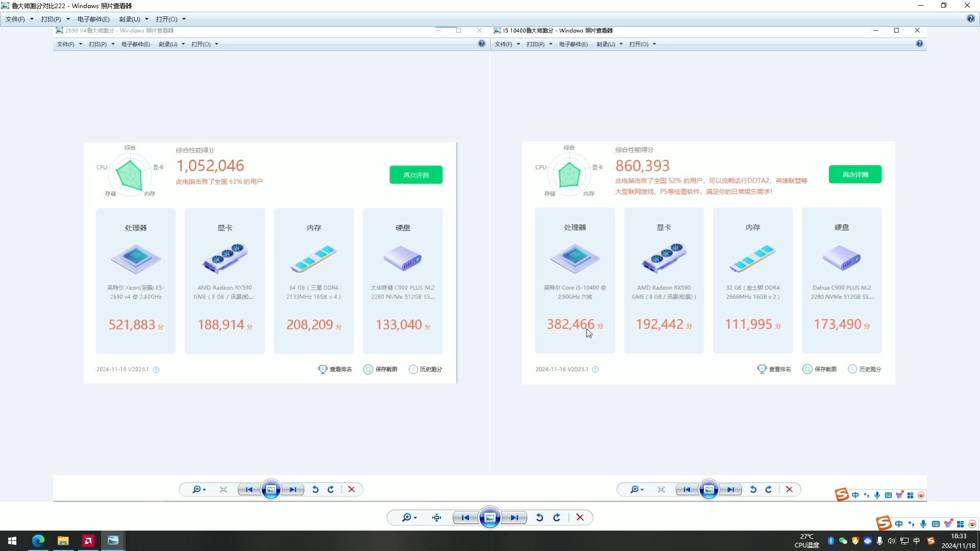The height and width of the screenshot is (551, 980).
Task: Click the 208,209 memory score text
Action: coord(310,325)
